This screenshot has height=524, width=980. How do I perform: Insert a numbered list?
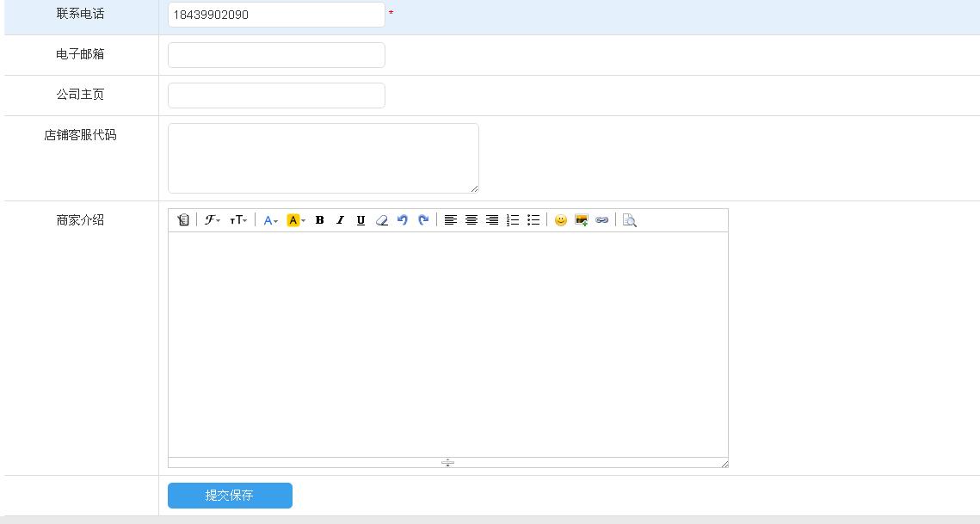[x=512, y=220]
